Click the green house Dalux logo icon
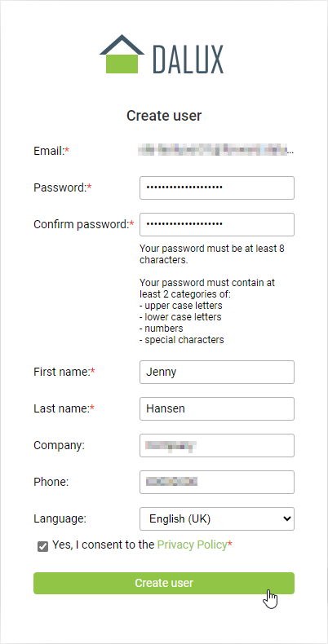 pyautogui.click(x=122, y=55)
